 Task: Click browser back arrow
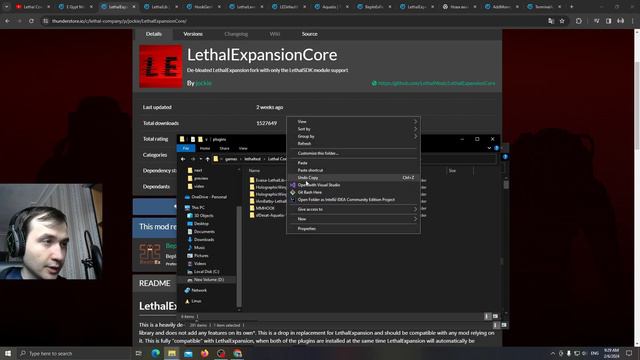(x=8, y=21)
